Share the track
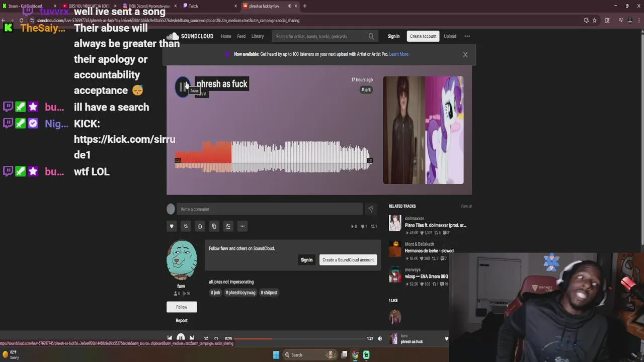644x362 pixels. click(200, 226)
